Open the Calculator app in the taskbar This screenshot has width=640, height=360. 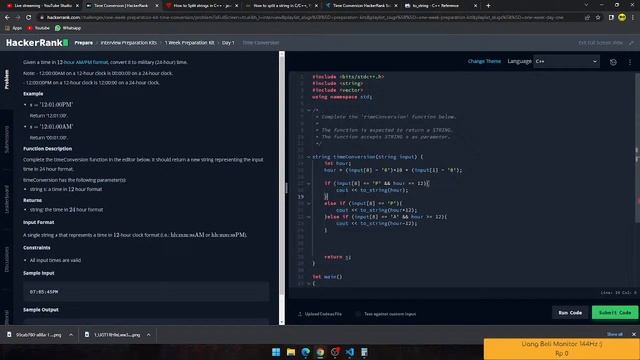tap(364, 352)
